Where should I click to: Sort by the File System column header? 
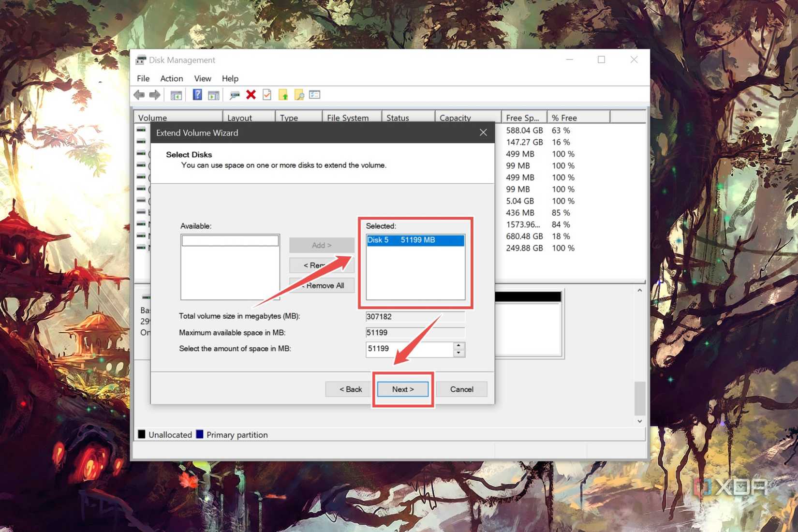click(x=352, y=118)
